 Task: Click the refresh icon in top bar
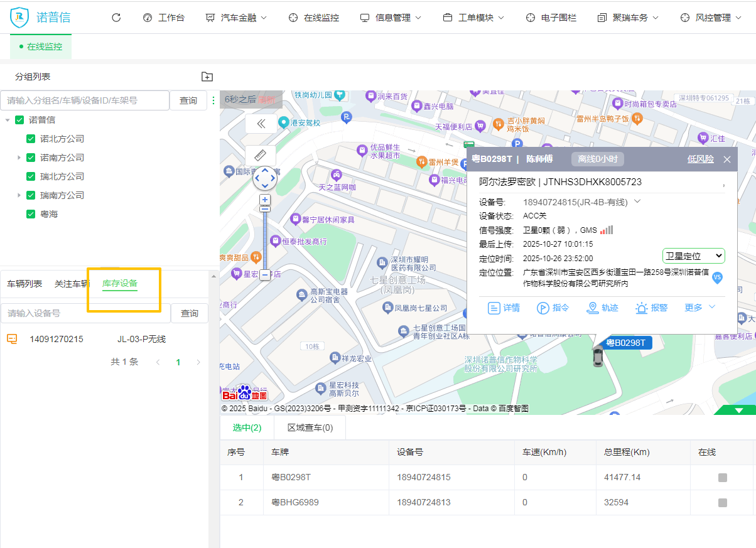tap(116, 18)
